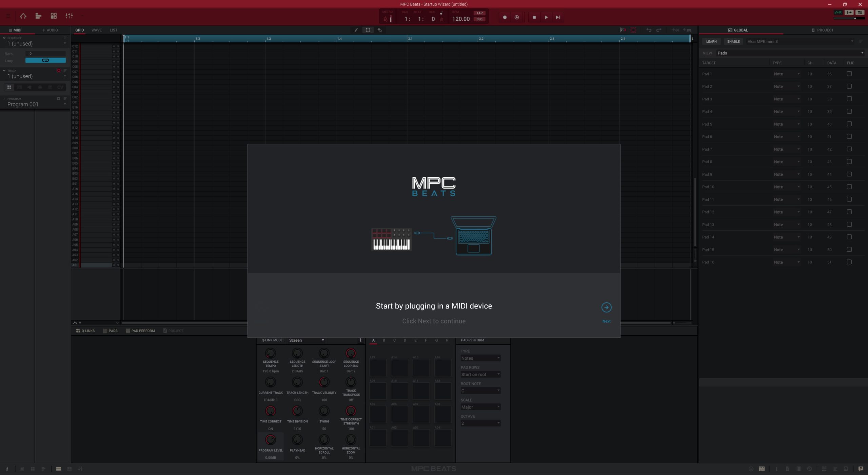This screenshot has width=868, height=475.
Task: Open the Scale Major dropdown
Action: (x=480, y=407)
